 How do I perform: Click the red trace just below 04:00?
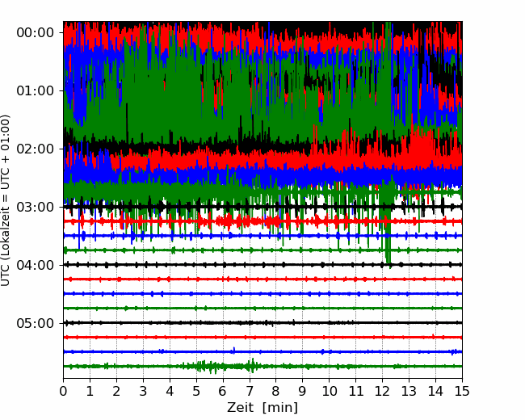click(x=262, y=279)
